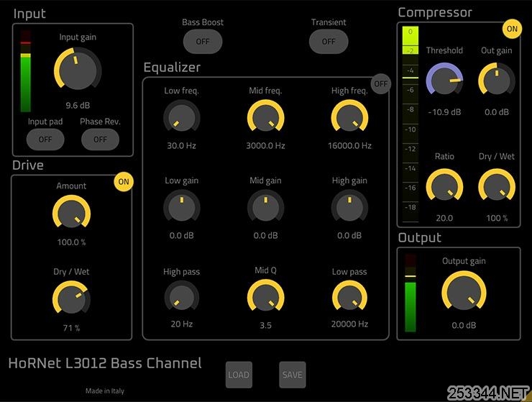Click the HoRNet L3012 Bass Channel title

105,363
